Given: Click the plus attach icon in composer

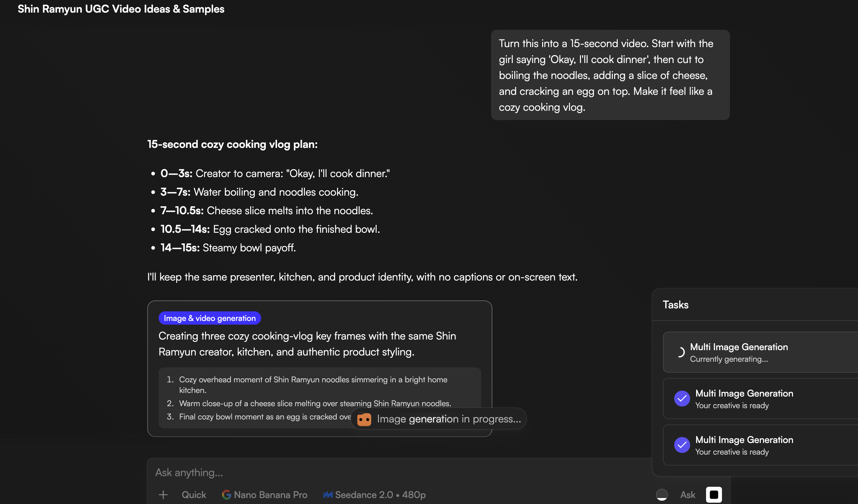Looking at the screenshot, I should (163, 494).
